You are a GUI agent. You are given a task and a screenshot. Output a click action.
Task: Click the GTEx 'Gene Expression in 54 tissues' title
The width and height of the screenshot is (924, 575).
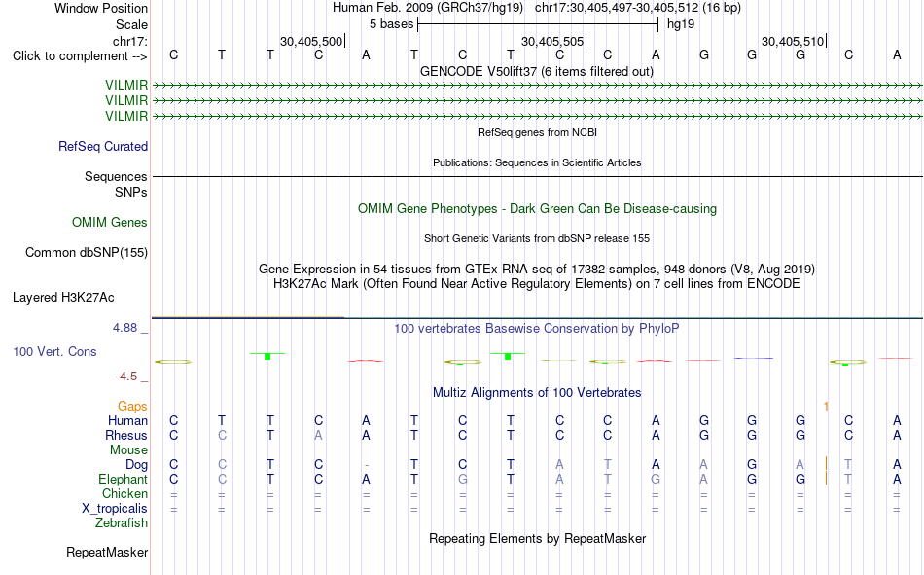point(537,269)
